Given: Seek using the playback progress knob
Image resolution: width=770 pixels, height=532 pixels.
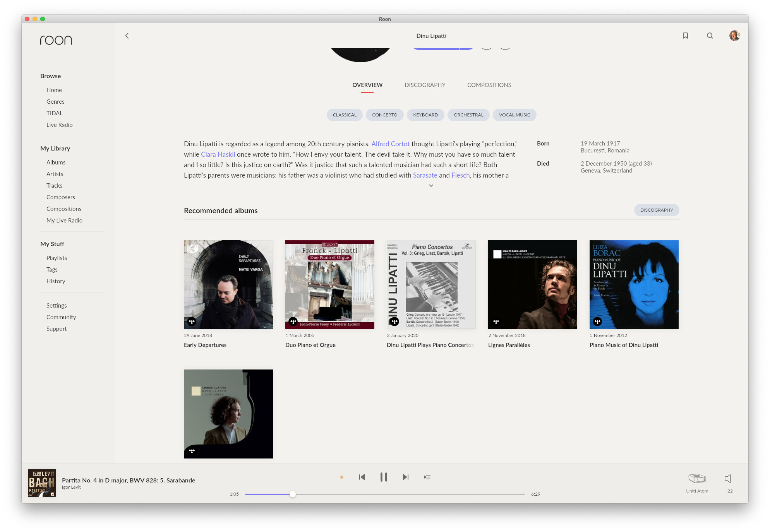Looking at the screenshot, I should pyautogui.click(x=293, y=494).
